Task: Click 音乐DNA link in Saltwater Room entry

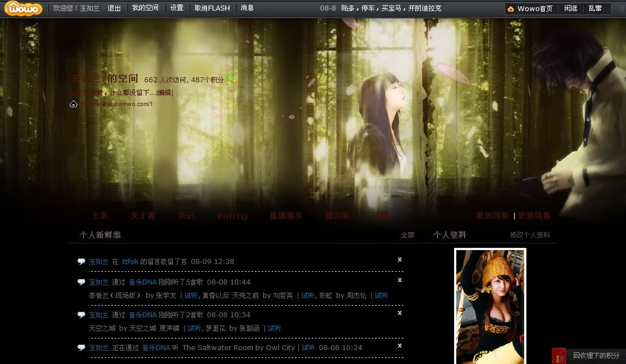Action: [156, 348]
